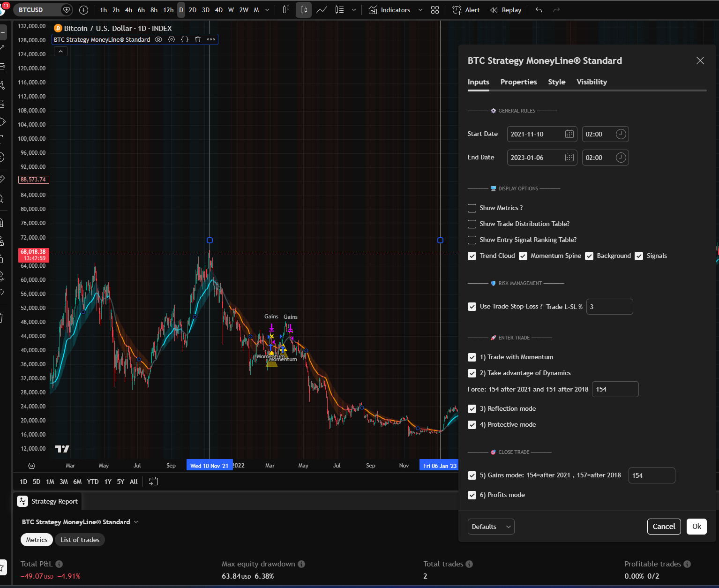This screenshot has height=588, width=719.
Task: Open the Defaults dropdown
Action: 491,527
